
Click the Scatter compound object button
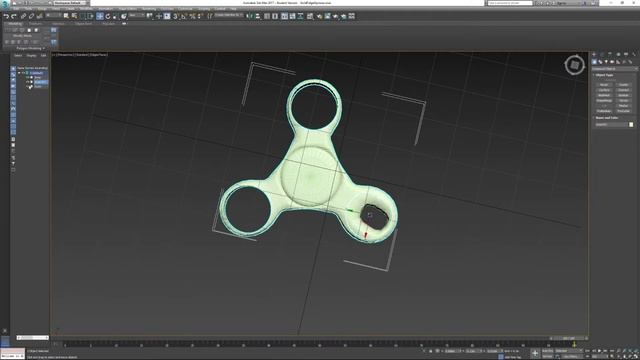pyautogui.click(x=623, y=84)
